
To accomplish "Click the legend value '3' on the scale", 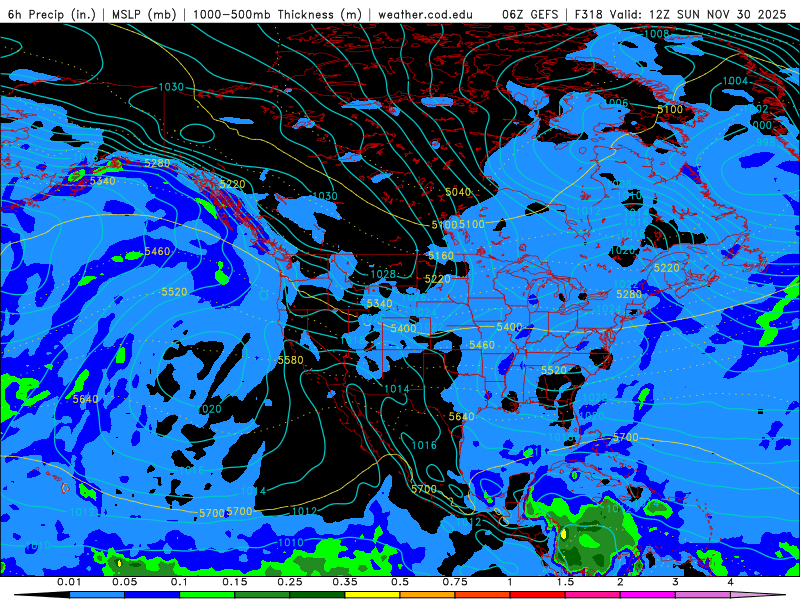I will tap(676, 582).
